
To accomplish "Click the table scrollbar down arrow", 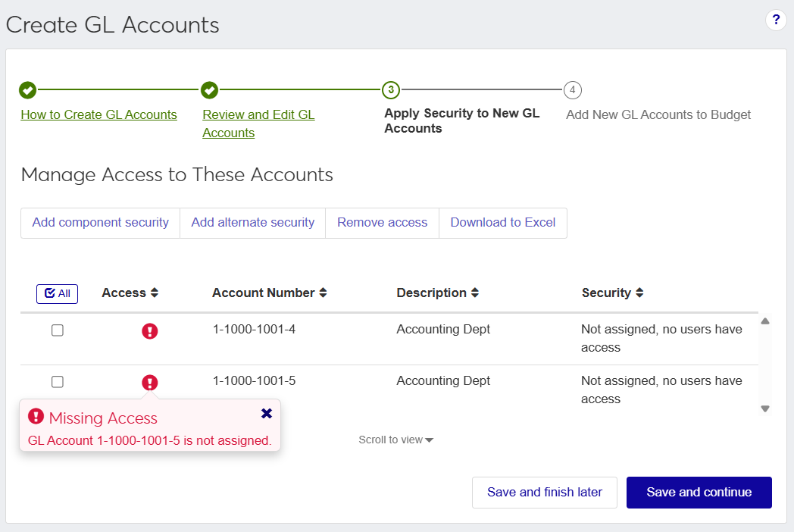I will [x=765, y=409].
